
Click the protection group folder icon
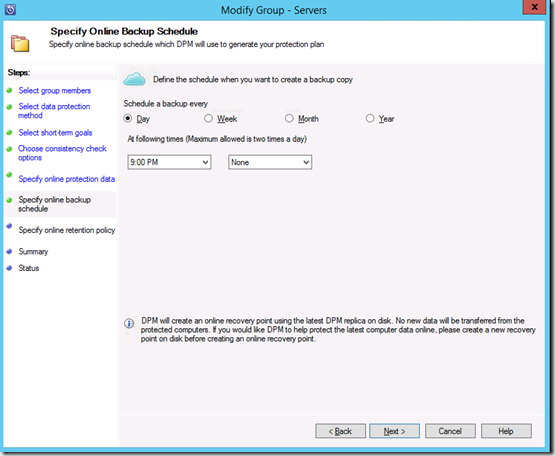pyautogui.click(x=20, y=43)
